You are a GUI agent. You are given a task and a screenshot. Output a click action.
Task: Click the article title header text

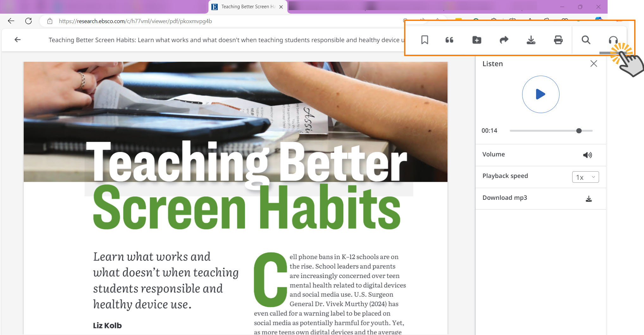coord(226,40)
